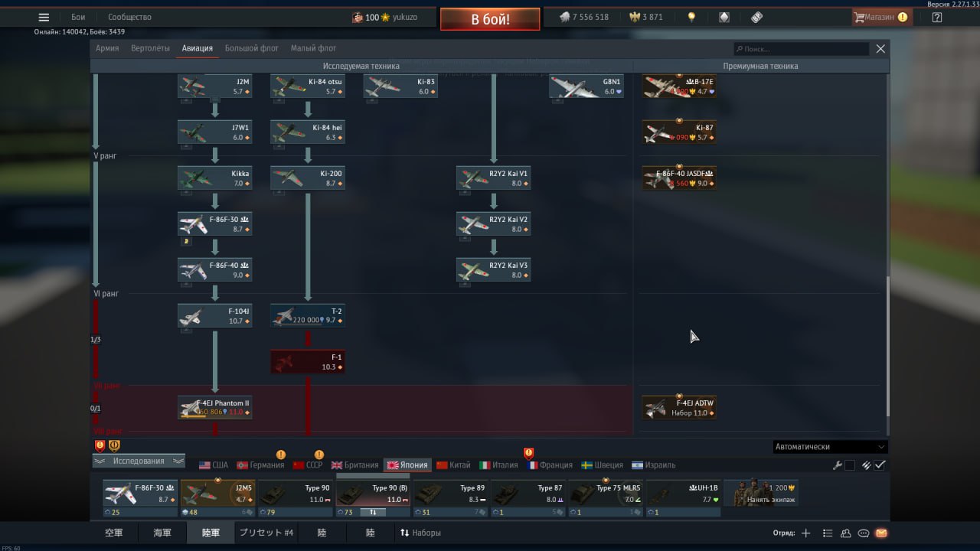Open Наборы presets button
The image size is (980, 551).
[x=420, y=533]
